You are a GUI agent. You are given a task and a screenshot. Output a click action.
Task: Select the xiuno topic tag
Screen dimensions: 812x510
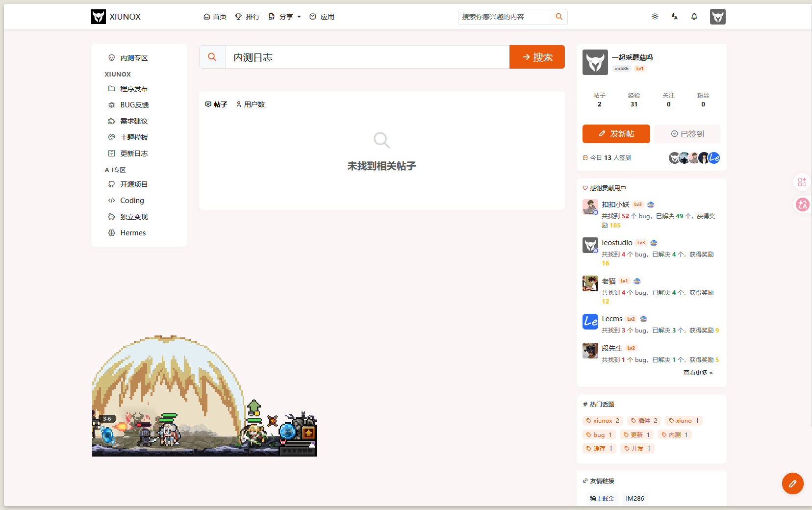(x=684, y=421)
